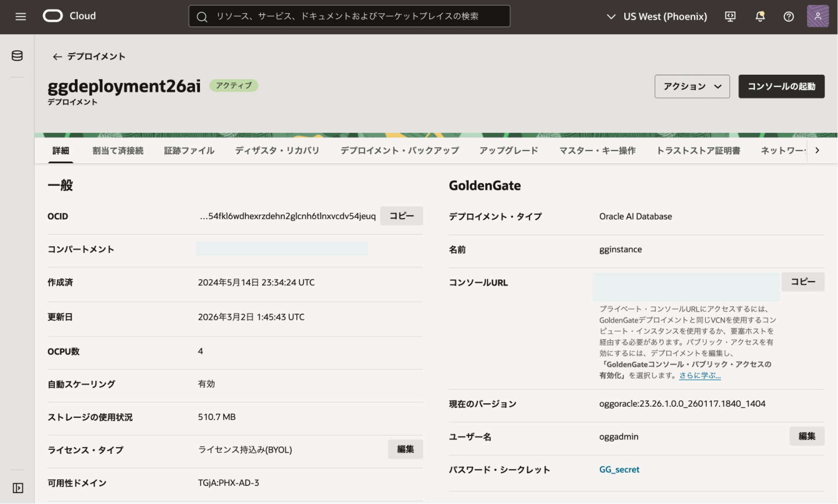Expand the left sidebar panel
Image resolution: width=838 pixels, height=504 pixels.
[18, 488]
